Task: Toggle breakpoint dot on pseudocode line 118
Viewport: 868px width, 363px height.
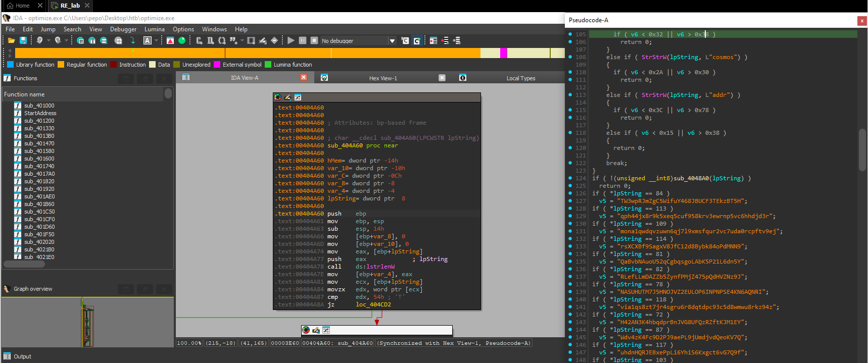Action: click(x=570, y=133)
